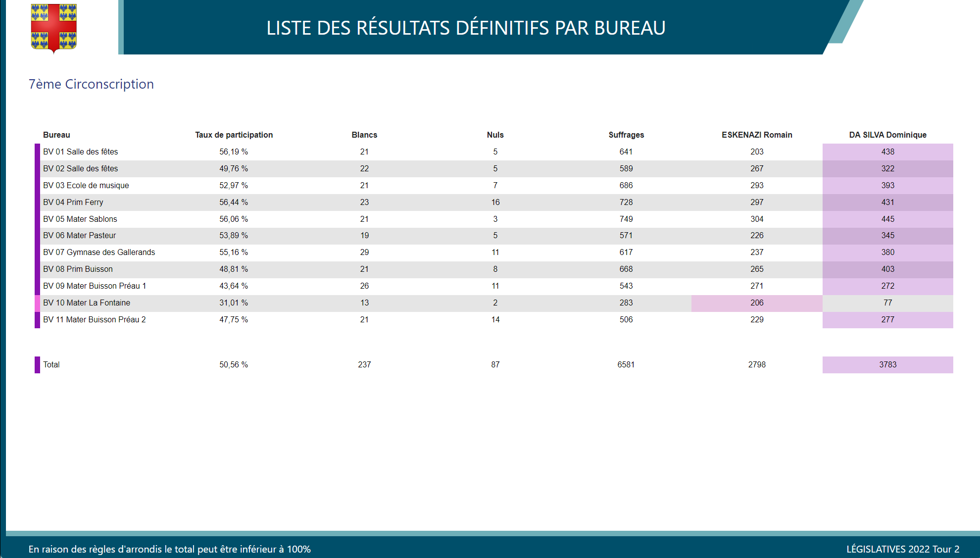980x558 pixels.
Task: Click the 'Total' row label
Action: click(51, 364)
